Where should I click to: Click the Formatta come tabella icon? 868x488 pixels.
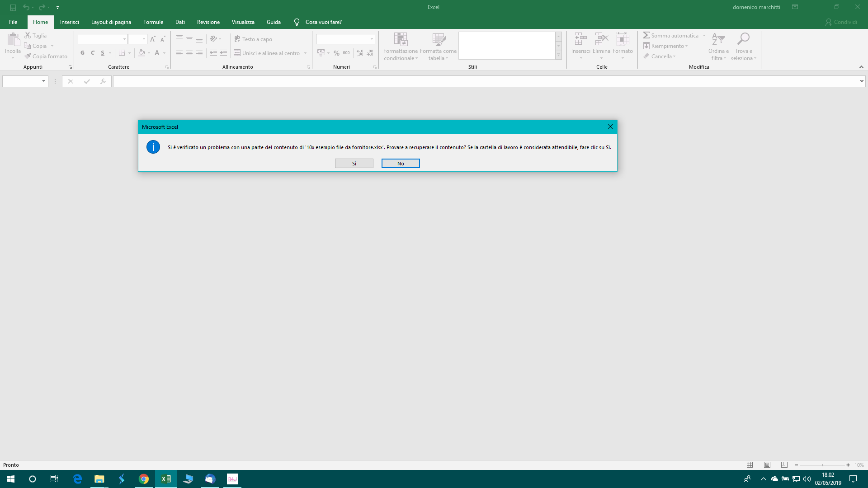tap(438, 40)
